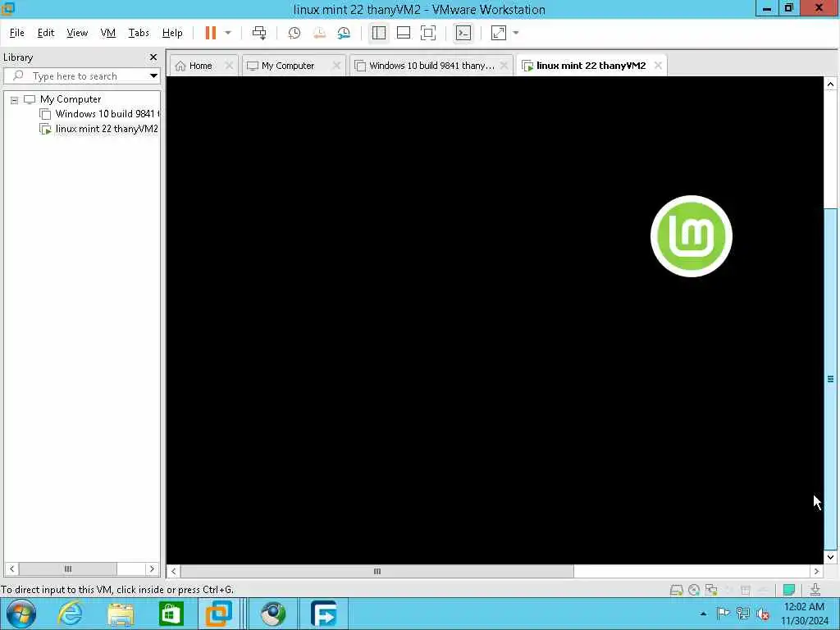Click inside the VM display with Mint logo
Image resolution: width=840 pixels, height=630 pixels.
[x=495, y=320]
